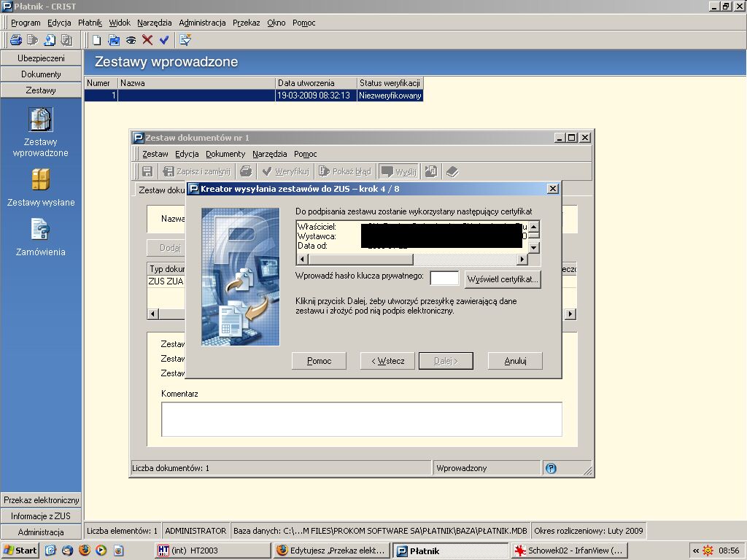Screen dimensions: 747x560
Task: Click the private key password field
Action: point(444,278)
